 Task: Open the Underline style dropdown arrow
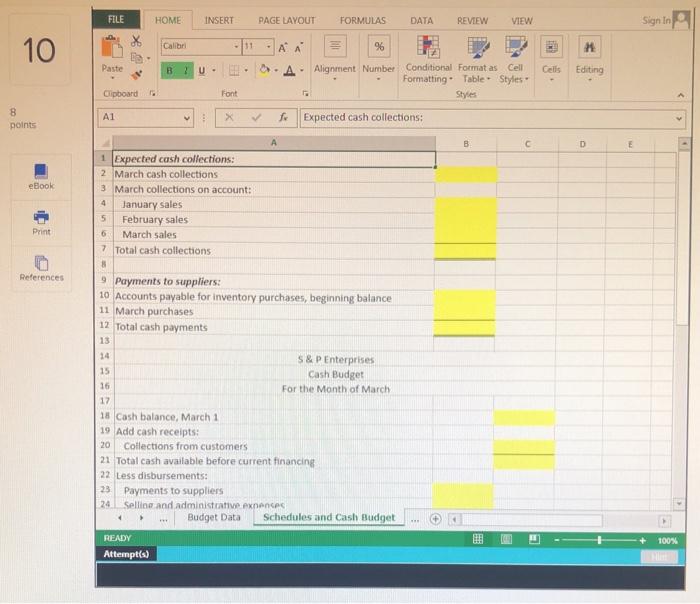(x=214, y=71)
